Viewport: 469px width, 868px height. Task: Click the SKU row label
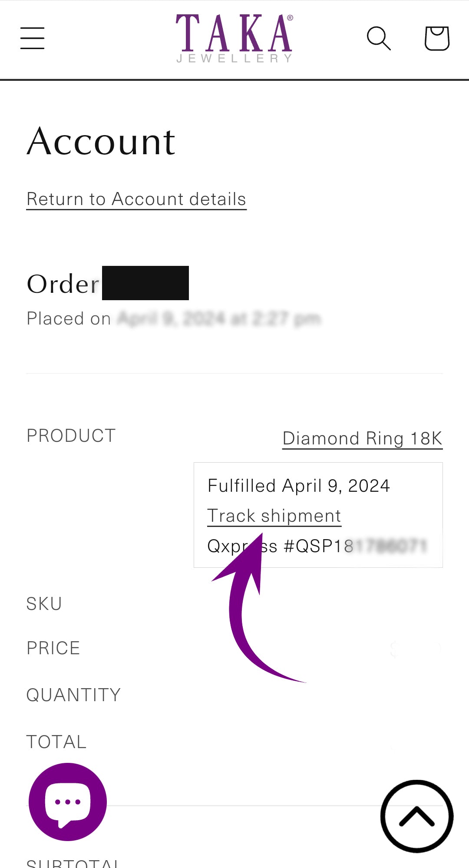[44, 604]
